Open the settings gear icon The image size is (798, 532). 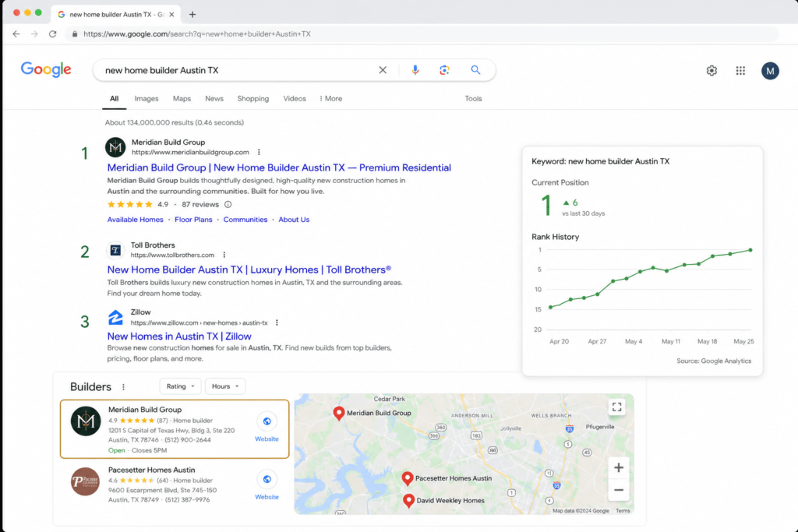pos(711,71)
